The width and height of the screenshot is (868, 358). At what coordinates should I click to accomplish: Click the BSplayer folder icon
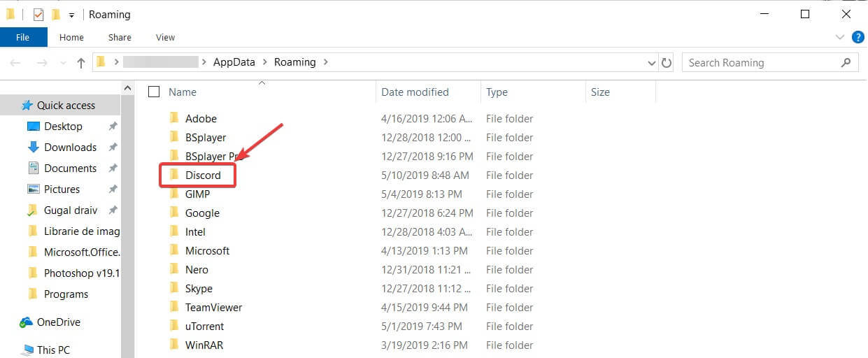pos(174,137)
